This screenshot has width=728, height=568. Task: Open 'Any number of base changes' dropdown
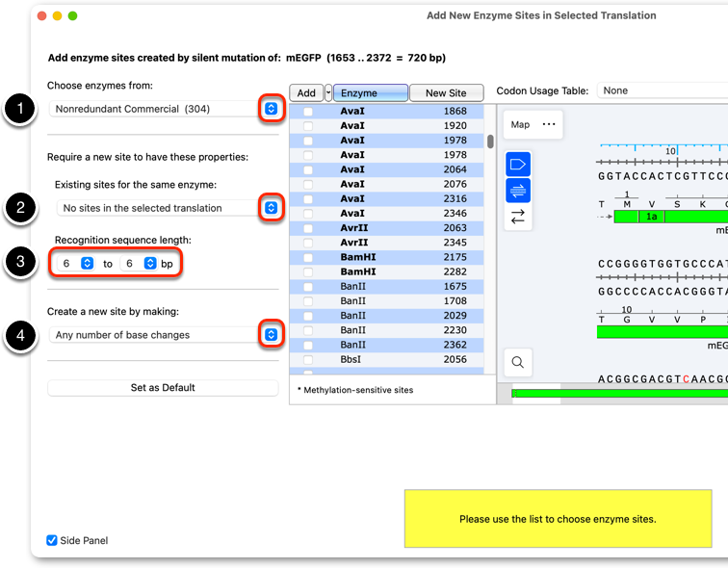[x=272, y=335]
